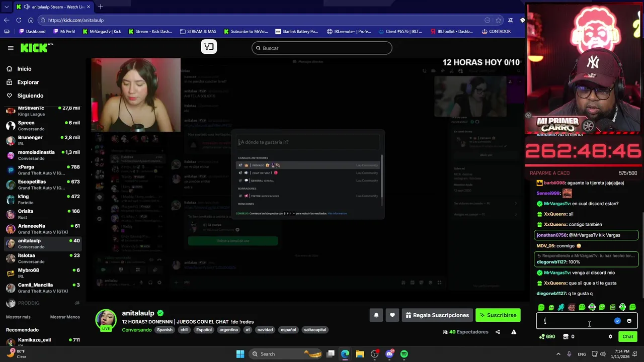Open Spotify from the taskbar

404,354
